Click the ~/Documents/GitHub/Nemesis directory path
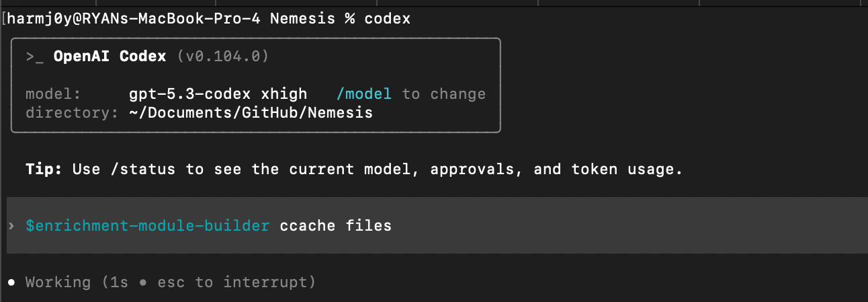The width and height of the screenshot is (868, 302). pos(251,113)
